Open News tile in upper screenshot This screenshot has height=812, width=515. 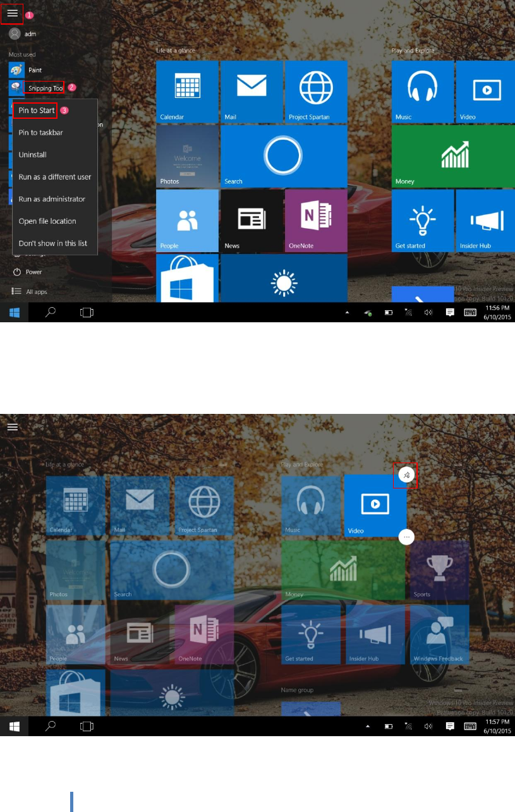[251, 221]
